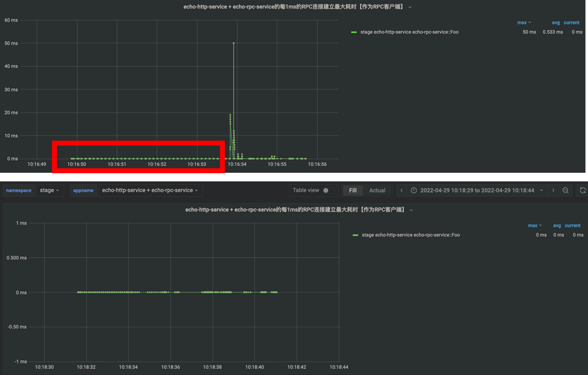This screenshot has height=375, width=588.
Task: Click the clock icon in time picker
Action: click(x=414, y=190)
